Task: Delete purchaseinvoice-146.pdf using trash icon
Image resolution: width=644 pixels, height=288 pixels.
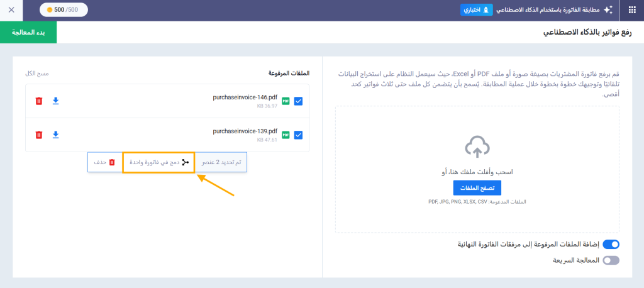Action: (x=39, y=101)
